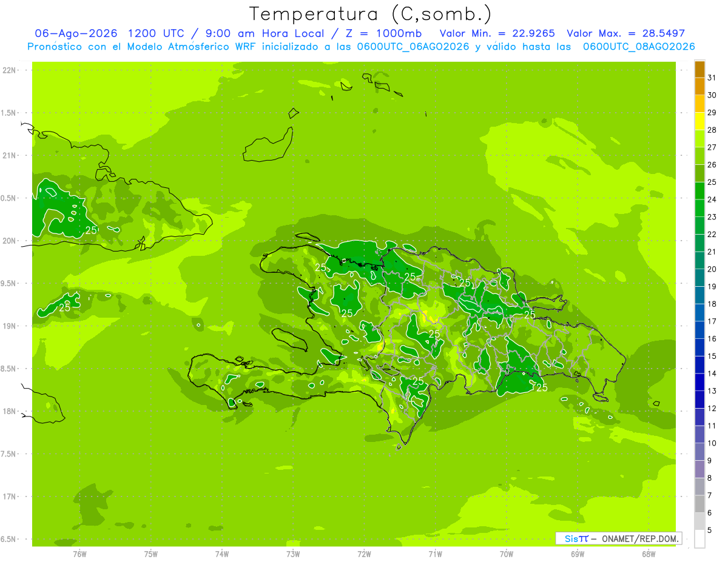Image resolution: width=728 pixels, height=562 pixels.
Task: Pick the purple legend swatch between 9 and 10
Action: tap(699, 452)
